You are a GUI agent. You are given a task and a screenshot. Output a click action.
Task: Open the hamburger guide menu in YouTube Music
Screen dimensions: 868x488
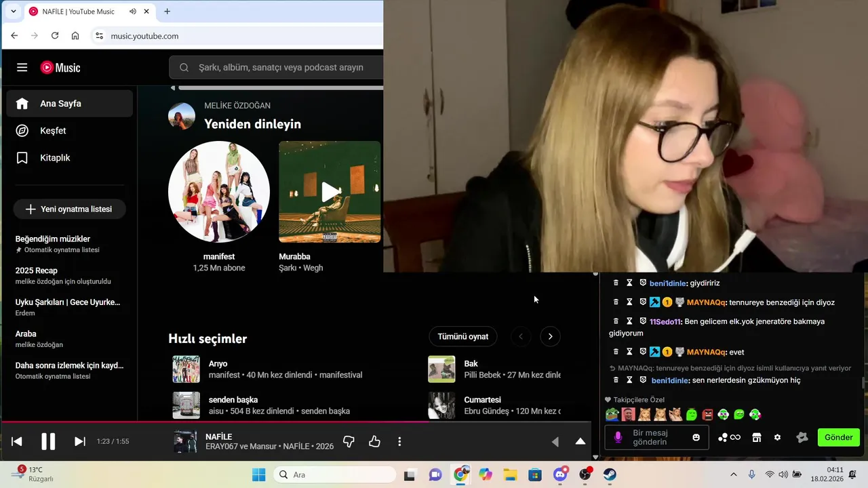pyautogui.click(x=22, y=67)
